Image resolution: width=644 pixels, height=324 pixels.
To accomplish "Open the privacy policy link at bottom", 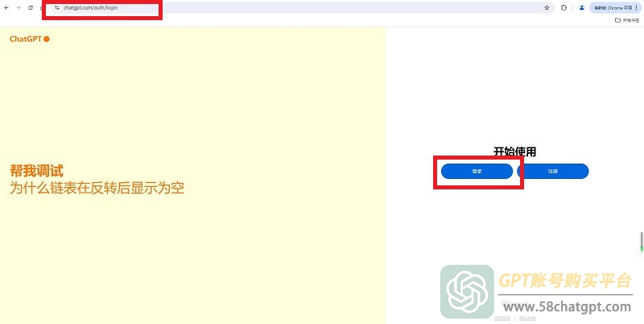I will (527, 318).
